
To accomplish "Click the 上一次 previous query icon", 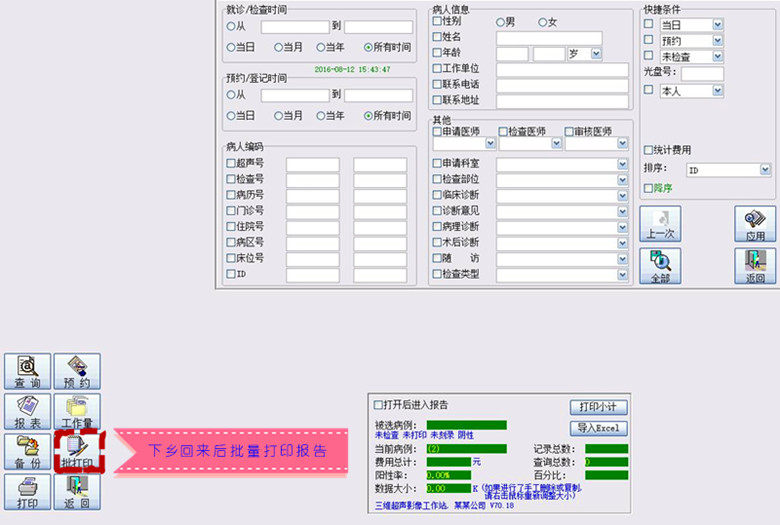I will coord(660,224).
